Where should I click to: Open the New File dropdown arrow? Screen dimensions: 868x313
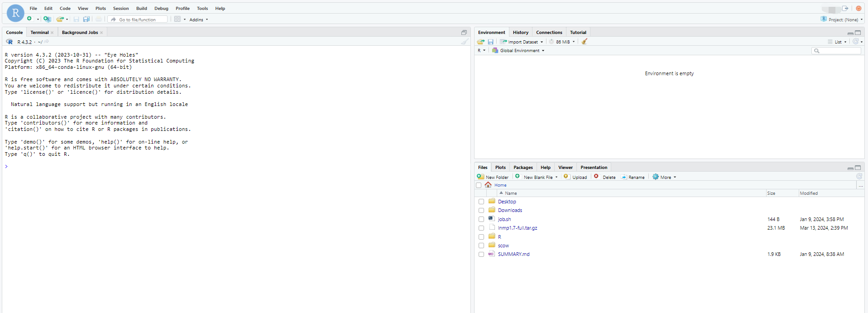38,19
